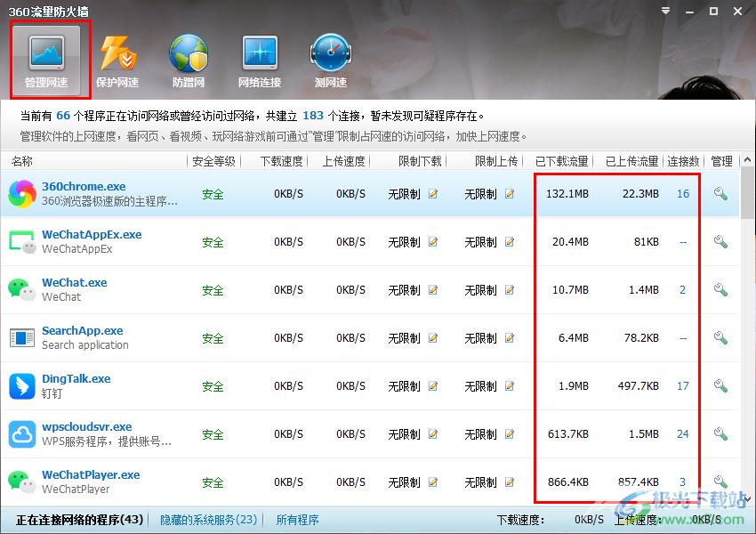Open the 保护网速 lightning shield icon

pyautogui.click(x=117, y=53)
